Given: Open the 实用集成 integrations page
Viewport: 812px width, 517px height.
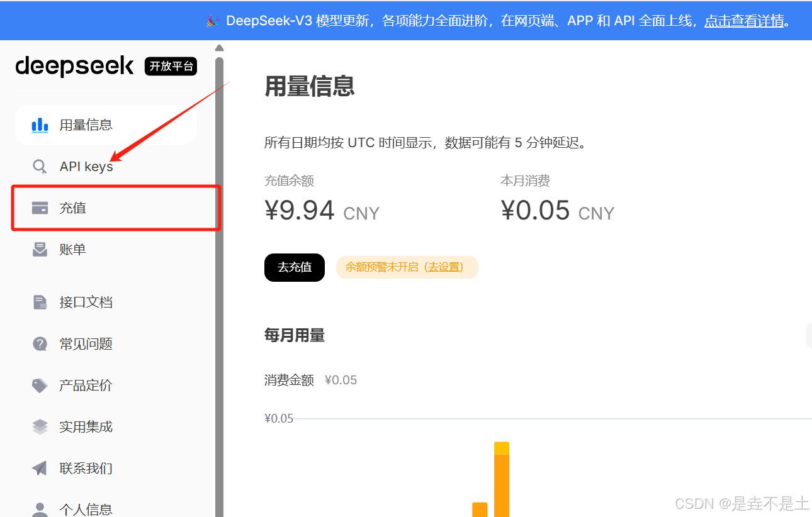Looking at the screenshot, I should click(106, 427).
